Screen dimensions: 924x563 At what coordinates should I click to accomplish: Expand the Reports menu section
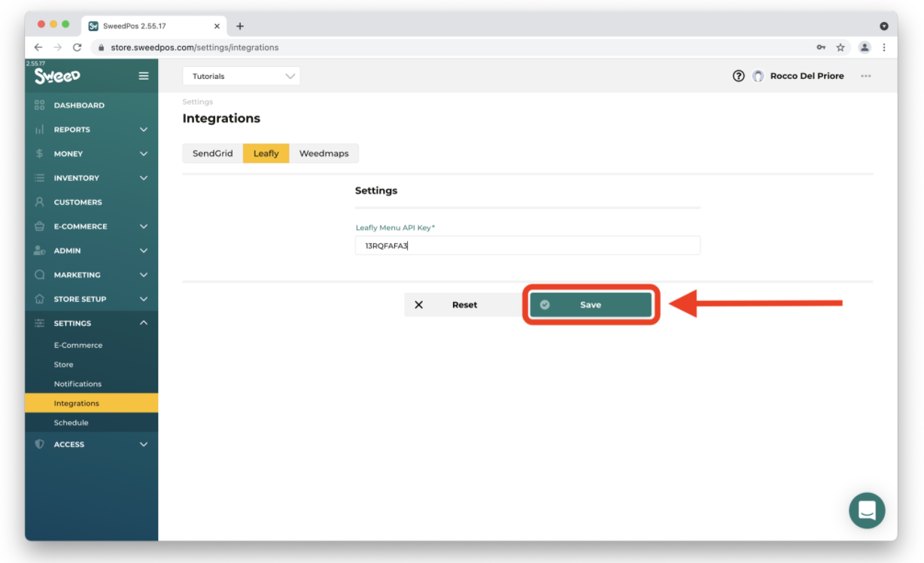[x=144, y=129]
